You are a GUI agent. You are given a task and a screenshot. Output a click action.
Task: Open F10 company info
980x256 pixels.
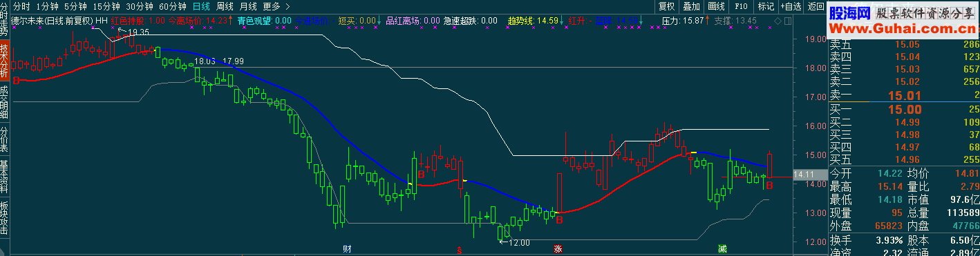tap(740, 6)
